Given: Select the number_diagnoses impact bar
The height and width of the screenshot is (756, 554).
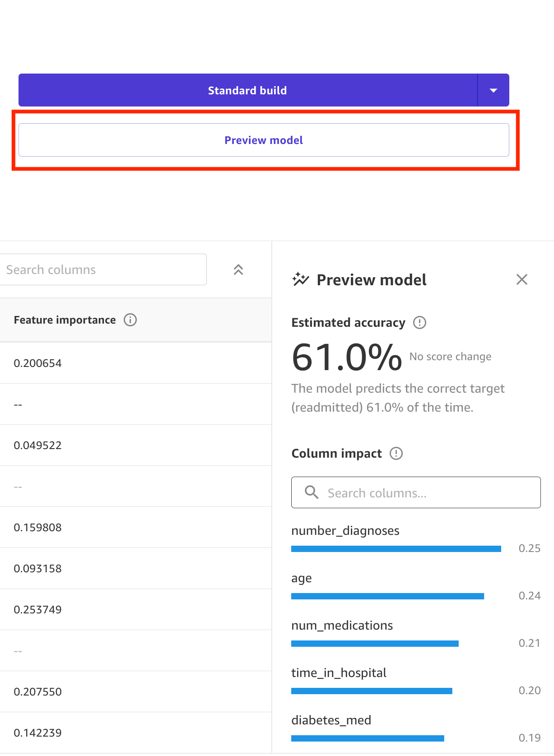Looking at the screenshot, I should (396, 549).
